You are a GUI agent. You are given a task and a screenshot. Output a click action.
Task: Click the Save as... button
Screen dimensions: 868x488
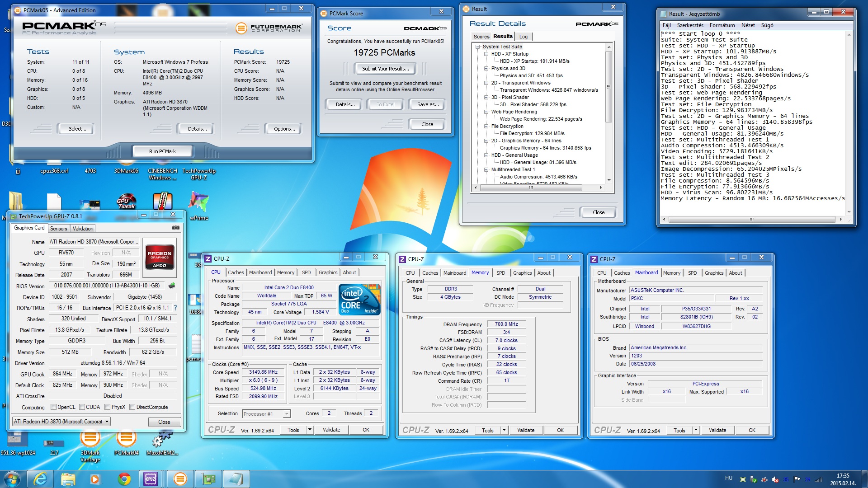coord(428,104)
